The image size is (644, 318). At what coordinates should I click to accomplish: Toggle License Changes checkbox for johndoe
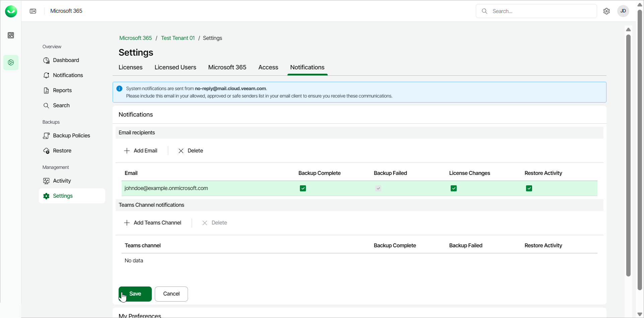click(454, 188)
